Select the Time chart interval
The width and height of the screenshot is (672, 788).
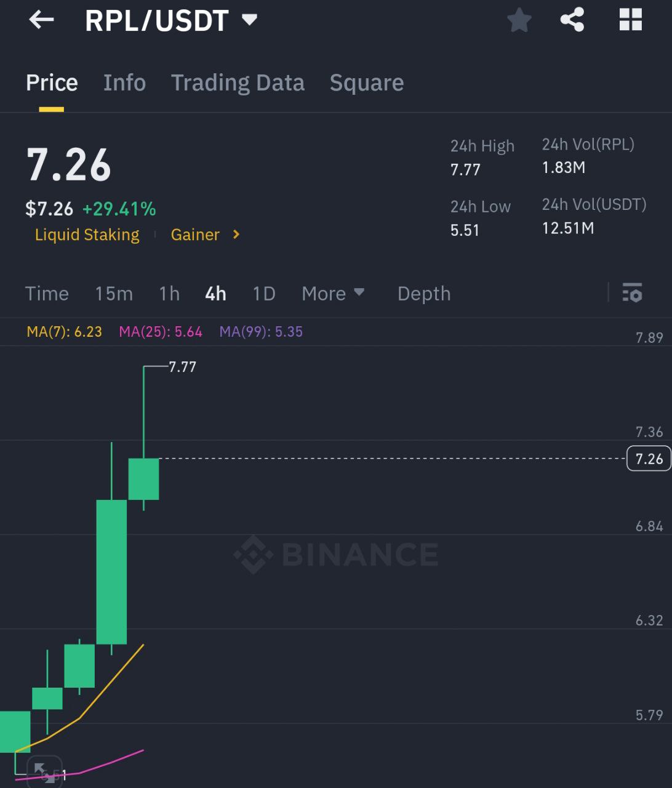(x=47, y=293)
